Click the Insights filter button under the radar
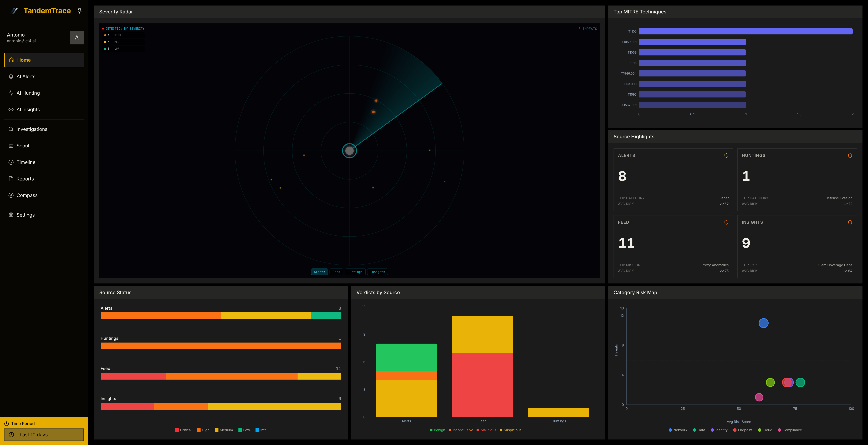This screenshot has width=868, height=445. point(377,272)
